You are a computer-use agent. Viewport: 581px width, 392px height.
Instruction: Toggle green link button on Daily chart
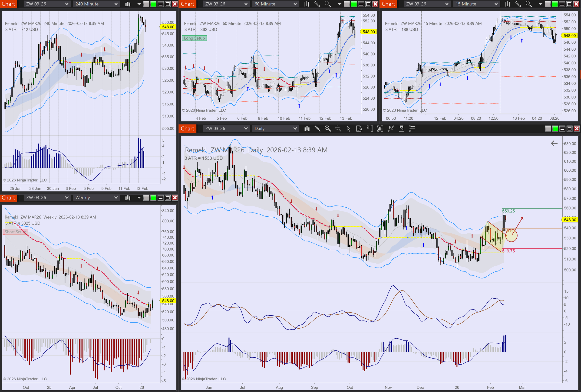tap(555, 129)
